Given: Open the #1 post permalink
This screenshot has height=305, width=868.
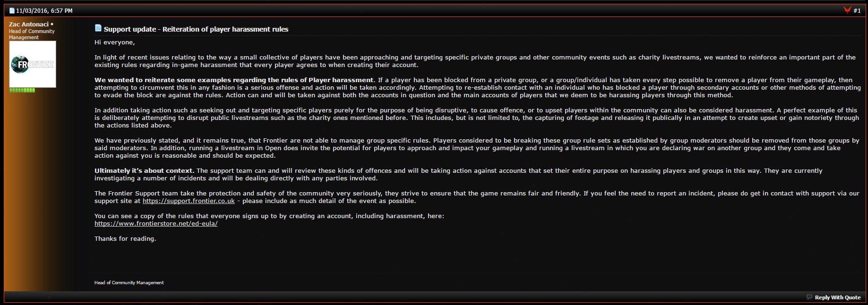Looking at the screenshot, I should (857, 10).
